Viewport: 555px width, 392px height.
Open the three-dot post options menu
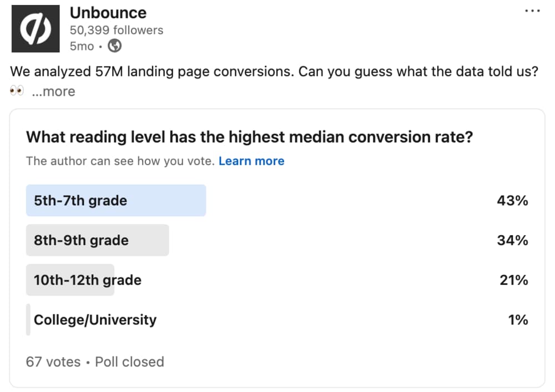532,11
